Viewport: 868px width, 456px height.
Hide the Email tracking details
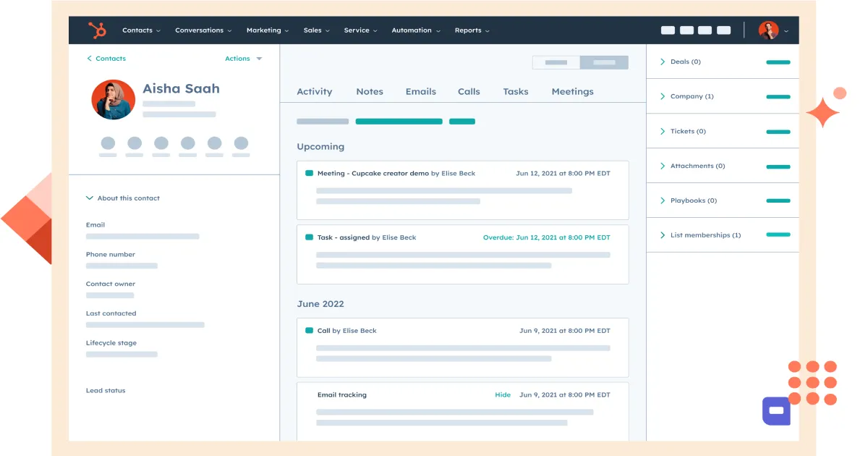coord(503,394)
